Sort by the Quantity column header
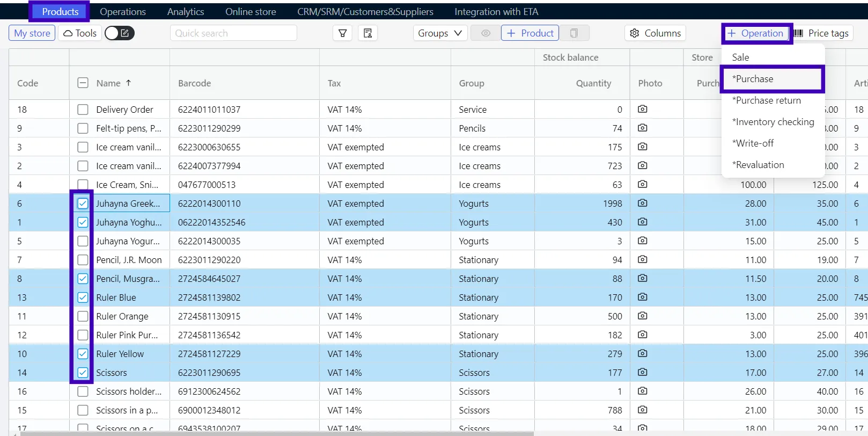Image resolution: width=868 pixels, height=436 pixels. point(593,83)
